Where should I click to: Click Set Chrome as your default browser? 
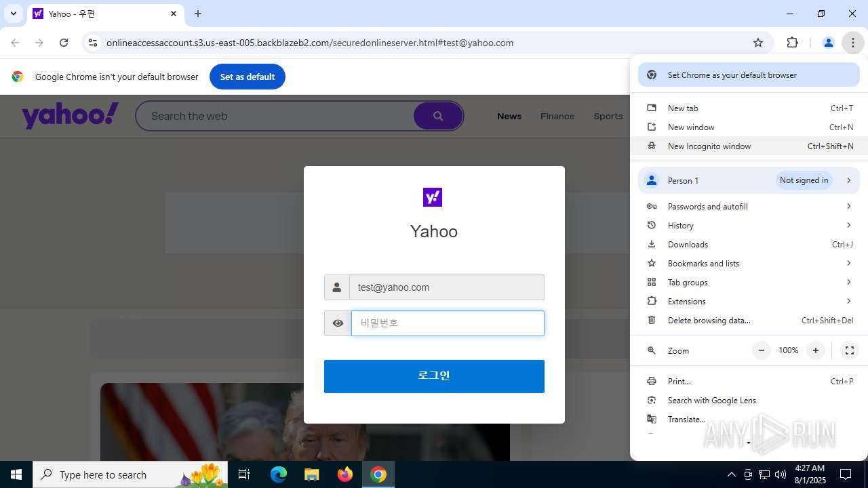click(x=749, y=75)
